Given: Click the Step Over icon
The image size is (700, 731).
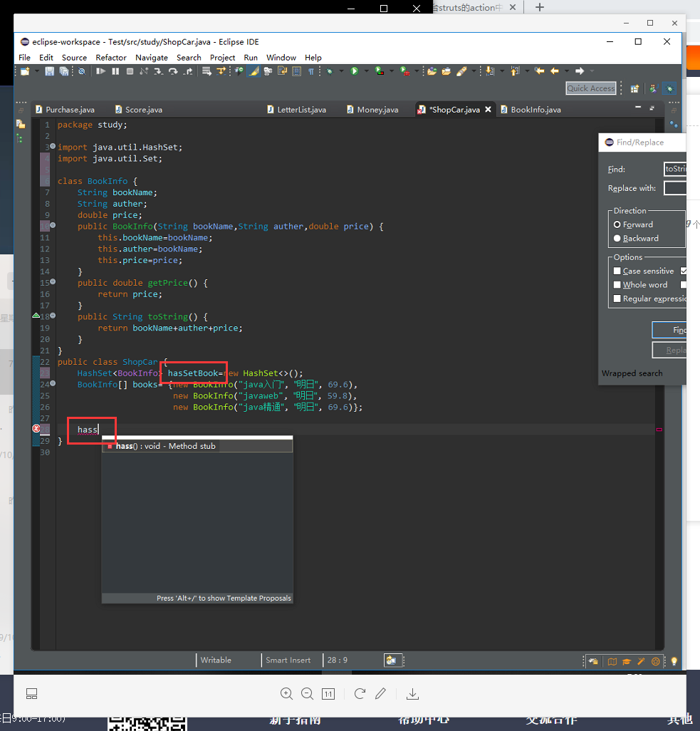Looking at the screenshot, I should tap(173, 71).
